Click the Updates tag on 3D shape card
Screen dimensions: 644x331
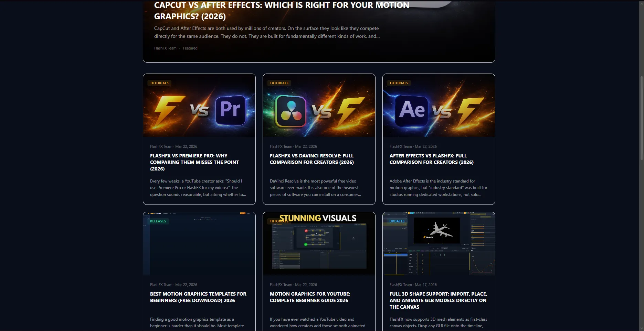[x=397, y=221]
